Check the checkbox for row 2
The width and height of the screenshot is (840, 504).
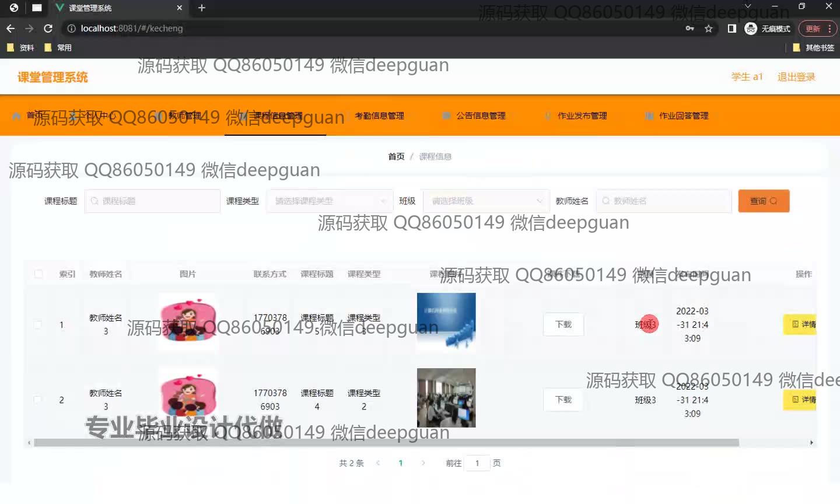click(x=38, y=400)
